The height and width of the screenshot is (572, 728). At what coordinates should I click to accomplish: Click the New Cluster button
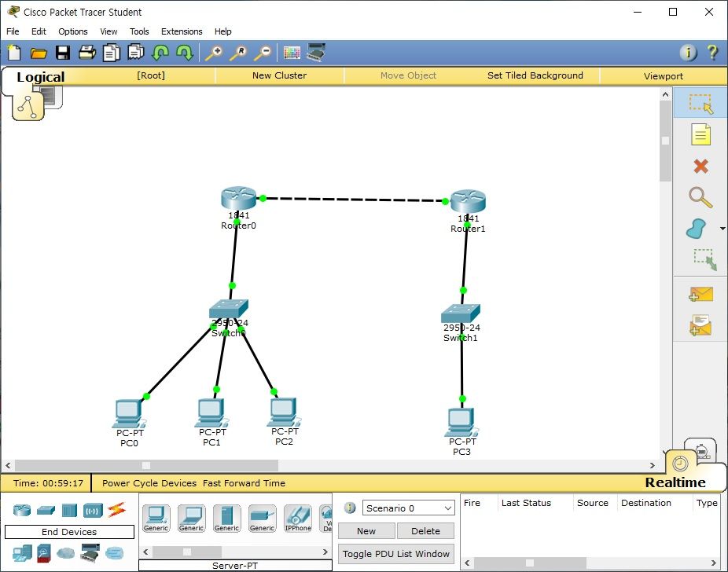(x=279, y=75)
